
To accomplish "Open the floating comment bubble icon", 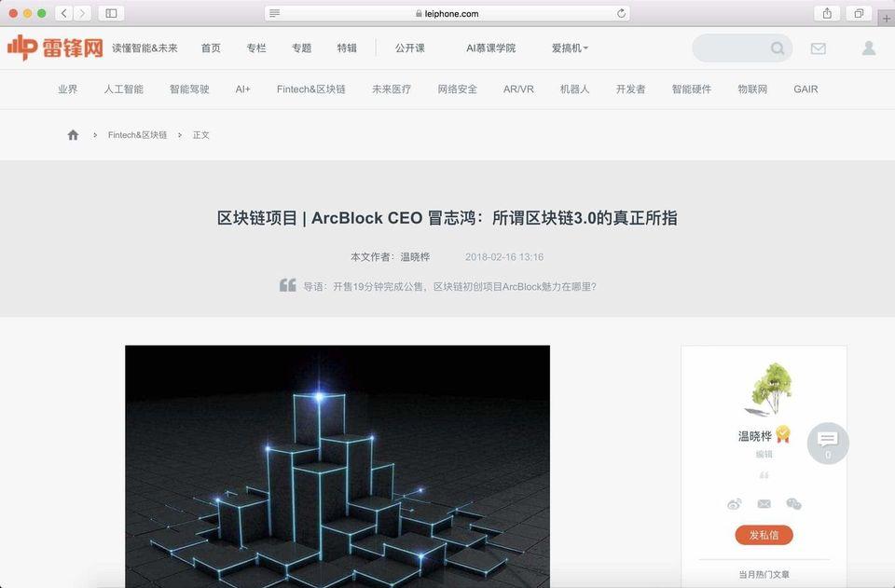I will click(828, 443).
